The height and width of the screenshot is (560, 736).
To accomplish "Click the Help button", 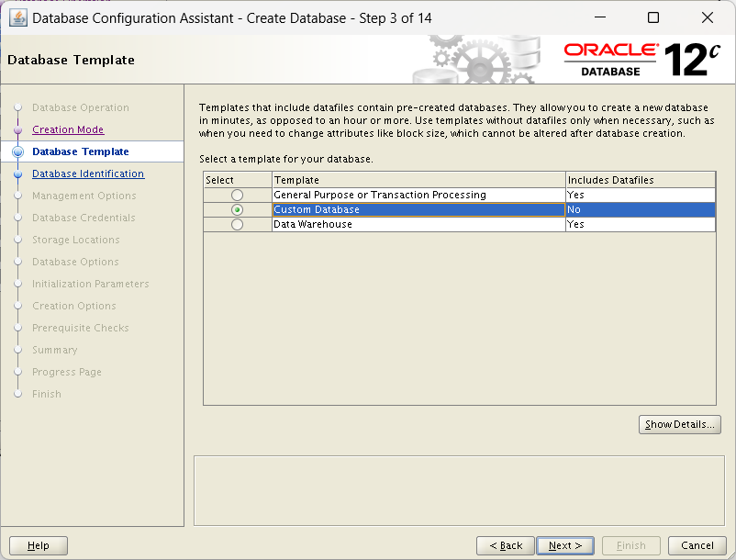I will (x=39, y=545).
